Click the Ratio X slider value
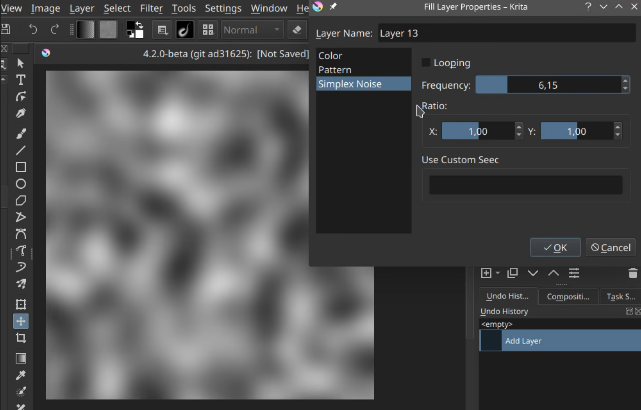The height and width of the screenshot is (410, 641). point(478,131)
